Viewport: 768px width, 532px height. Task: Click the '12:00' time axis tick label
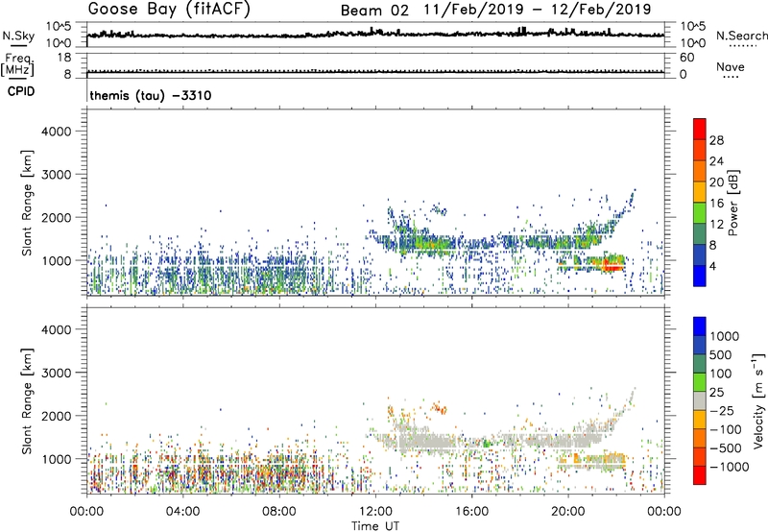pos(375,512)
